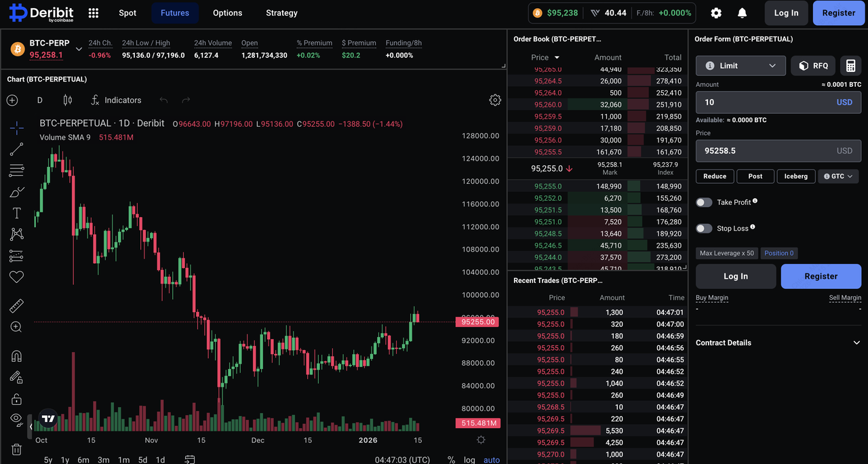868x464 pixels.
Task: Enable the Take Profit switch
Action: click(x=704, y=202)
